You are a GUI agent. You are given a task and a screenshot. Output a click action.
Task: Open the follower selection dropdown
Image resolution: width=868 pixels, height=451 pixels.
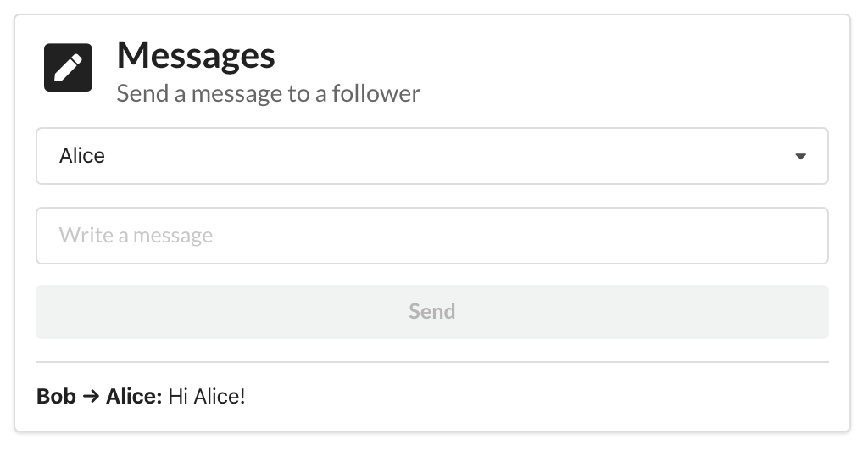431,156
